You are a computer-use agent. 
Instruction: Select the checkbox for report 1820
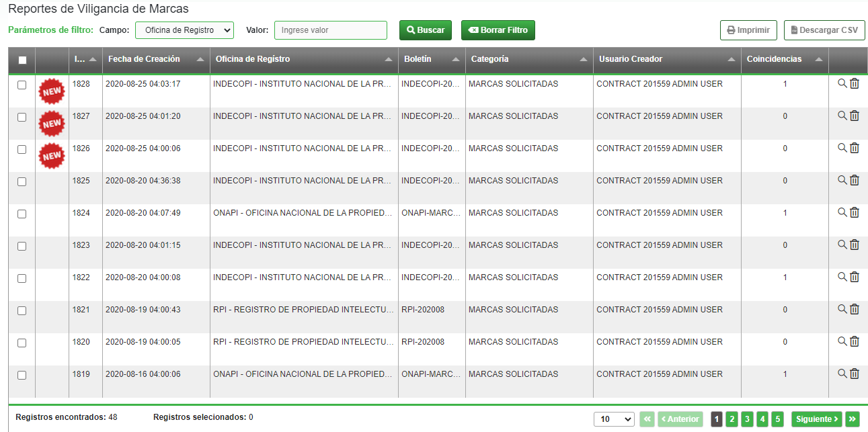[x=22, y=343]
